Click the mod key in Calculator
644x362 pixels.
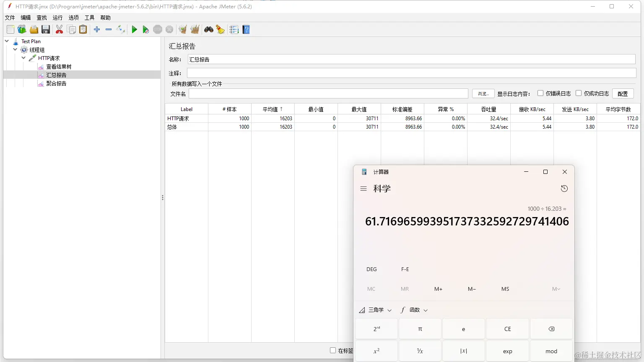point(551,351)
